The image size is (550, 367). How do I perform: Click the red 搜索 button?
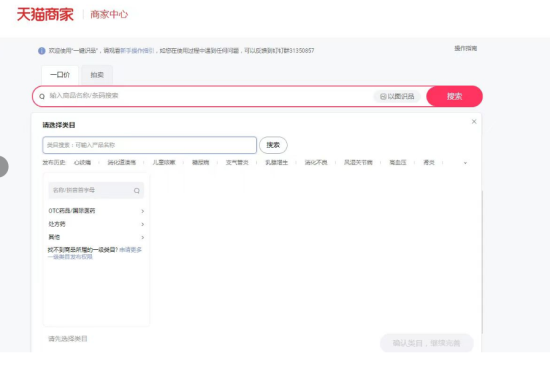click(x=454, y=96)
